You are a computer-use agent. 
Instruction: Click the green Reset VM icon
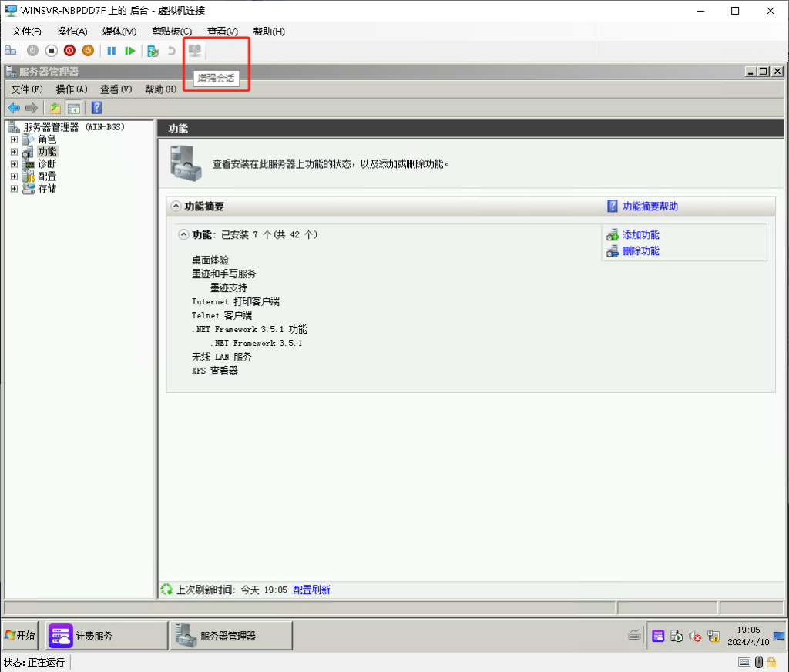[130, 51]
